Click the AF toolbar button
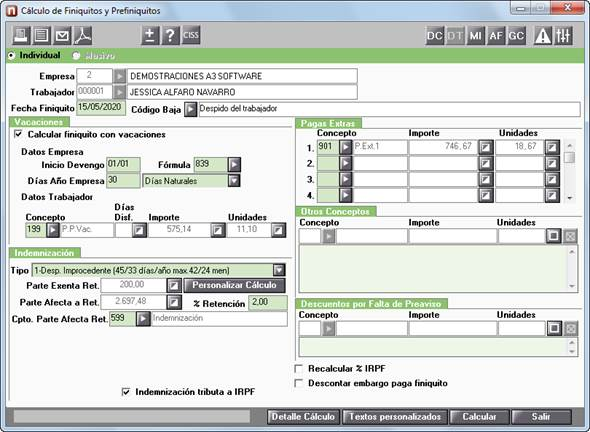Screen dimensions: 590x432 pos(496,36)
